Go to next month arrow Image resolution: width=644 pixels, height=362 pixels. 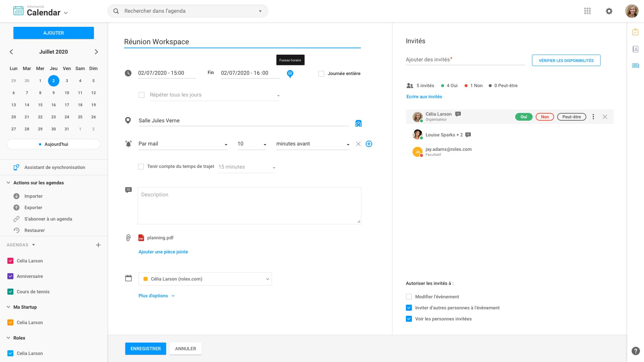point(96,52)
